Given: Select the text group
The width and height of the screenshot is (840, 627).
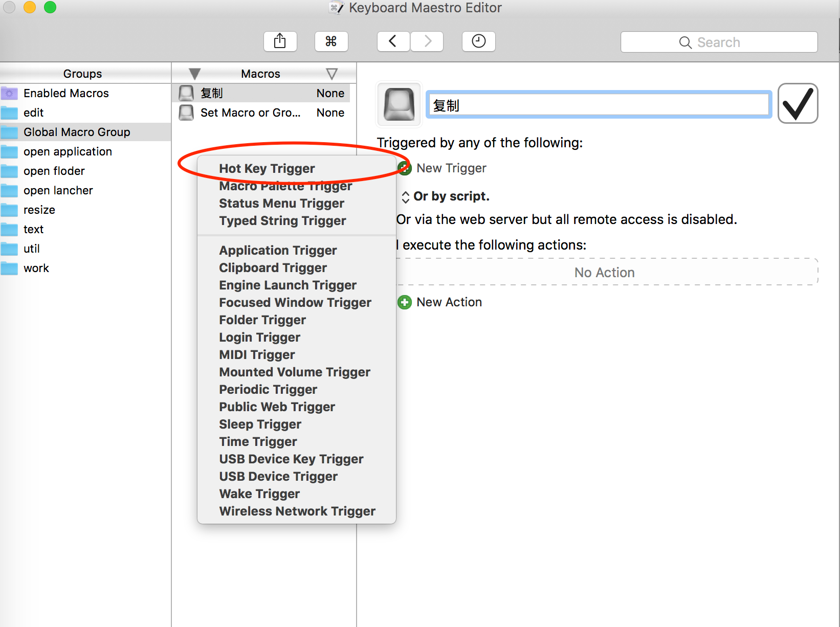Looking at the screenshot, I should coord(85,229).
